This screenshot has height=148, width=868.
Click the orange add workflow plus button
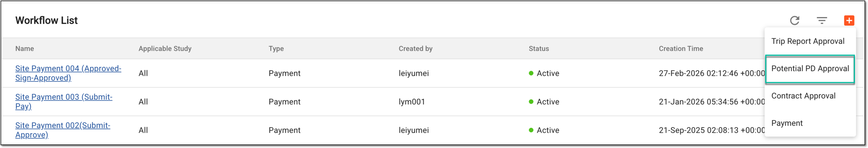tap(849, 21)
